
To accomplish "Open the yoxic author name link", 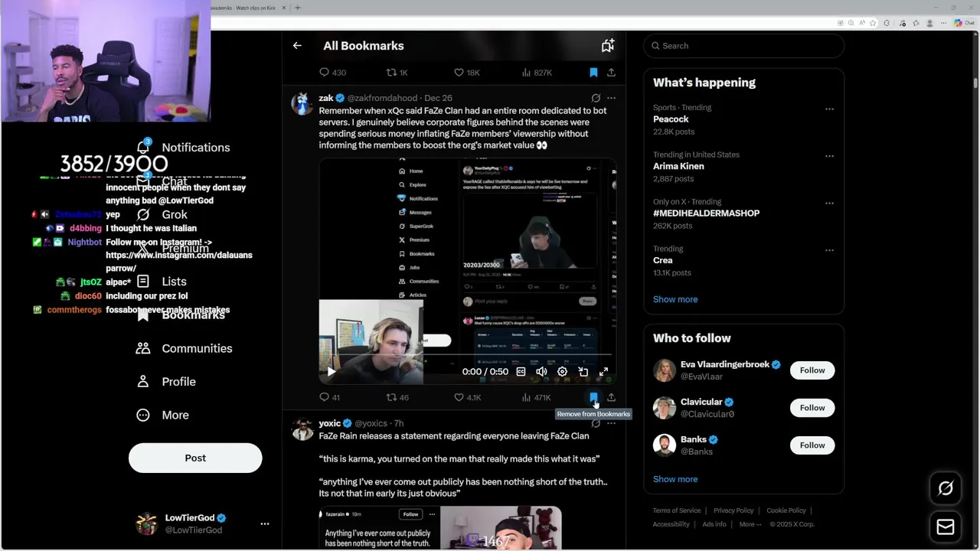I will (x=330, y=423).
